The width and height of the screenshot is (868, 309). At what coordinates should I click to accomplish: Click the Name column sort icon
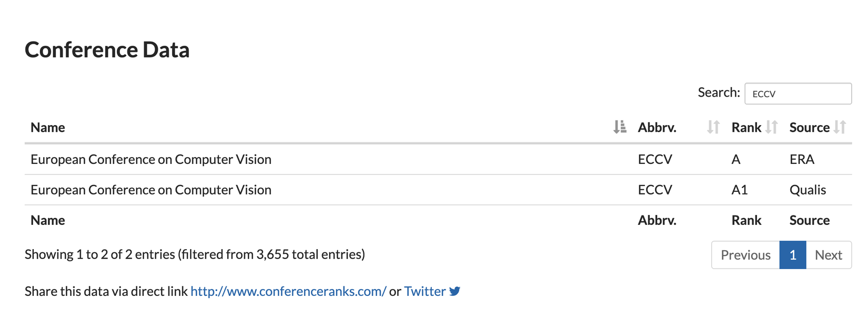click(620, 127)
